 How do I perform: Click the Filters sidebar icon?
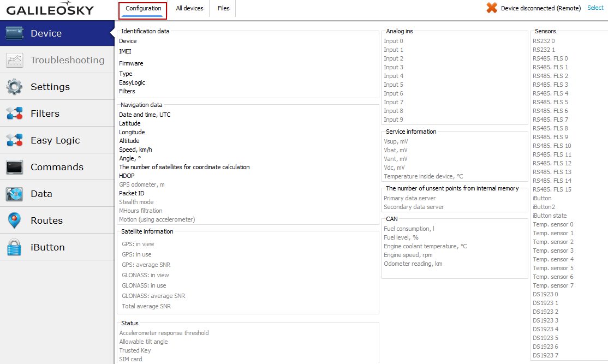pyautogui.click(x=15, y=114)
